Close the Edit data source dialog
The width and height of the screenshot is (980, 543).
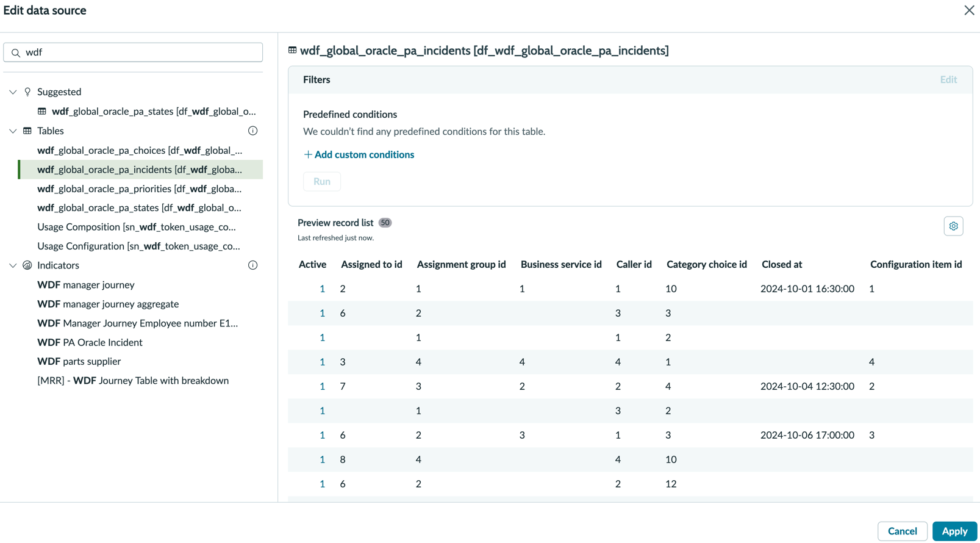(969, 10)
